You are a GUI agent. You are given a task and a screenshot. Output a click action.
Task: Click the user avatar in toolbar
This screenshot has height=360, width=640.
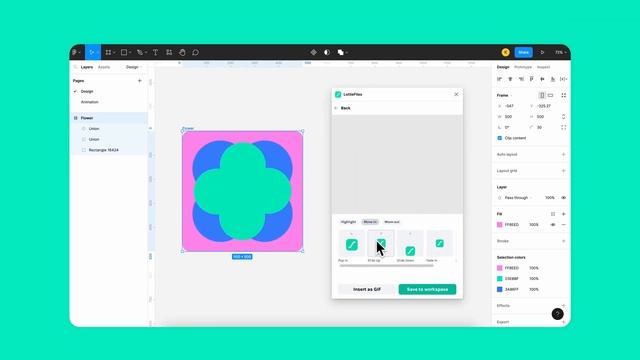point(505,52)
